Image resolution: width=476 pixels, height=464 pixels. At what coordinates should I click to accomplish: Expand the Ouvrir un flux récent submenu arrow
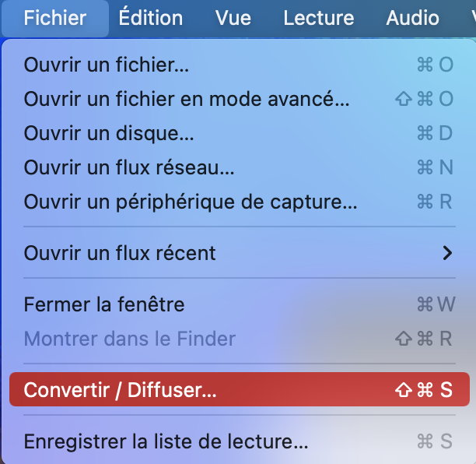(446, 253)
